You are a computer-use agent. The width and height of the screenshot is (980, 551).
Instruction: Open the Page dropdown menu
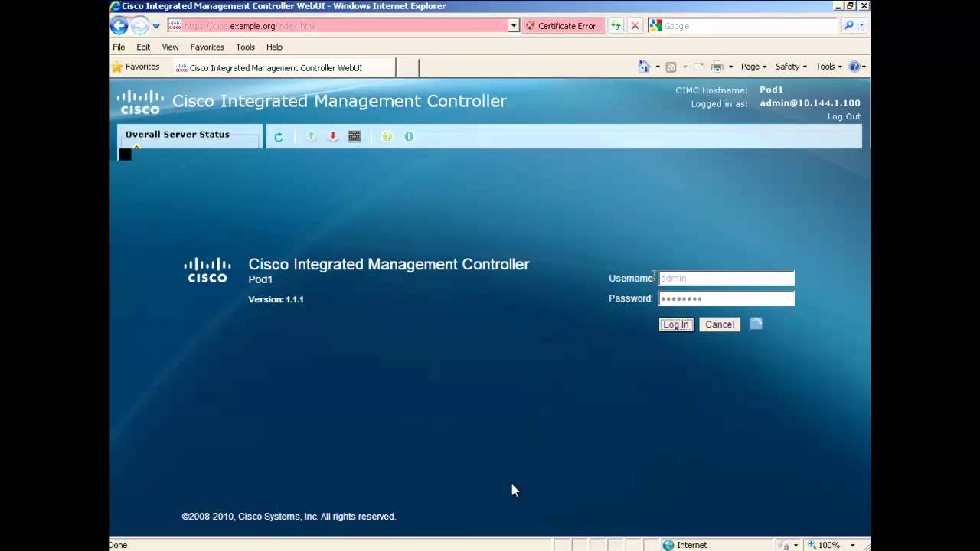pos(753,67)
